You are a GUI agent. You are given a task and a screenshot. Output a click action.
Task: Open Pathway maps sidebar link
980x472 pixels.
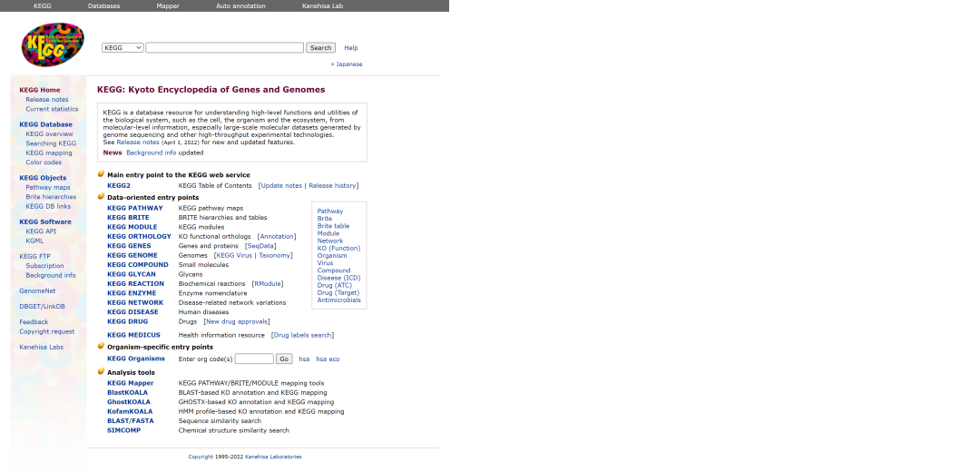click(47, 187)
